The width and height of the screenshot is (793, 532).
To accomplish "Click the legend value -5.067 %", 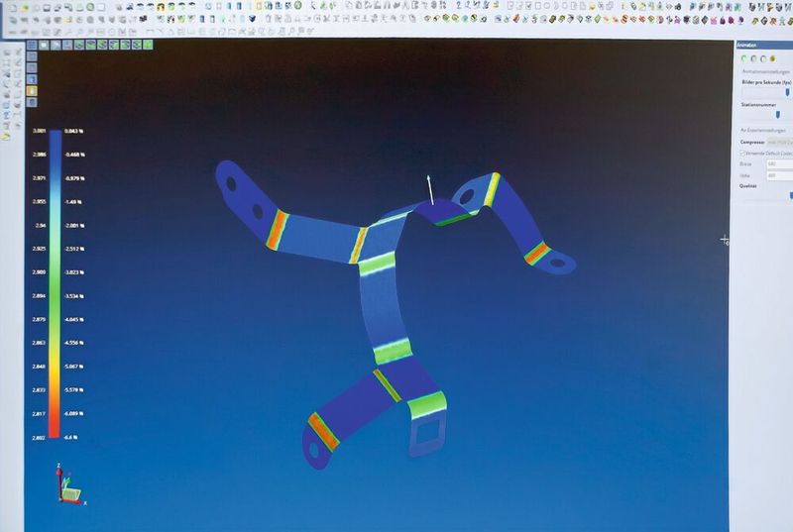I will point(73,367).
